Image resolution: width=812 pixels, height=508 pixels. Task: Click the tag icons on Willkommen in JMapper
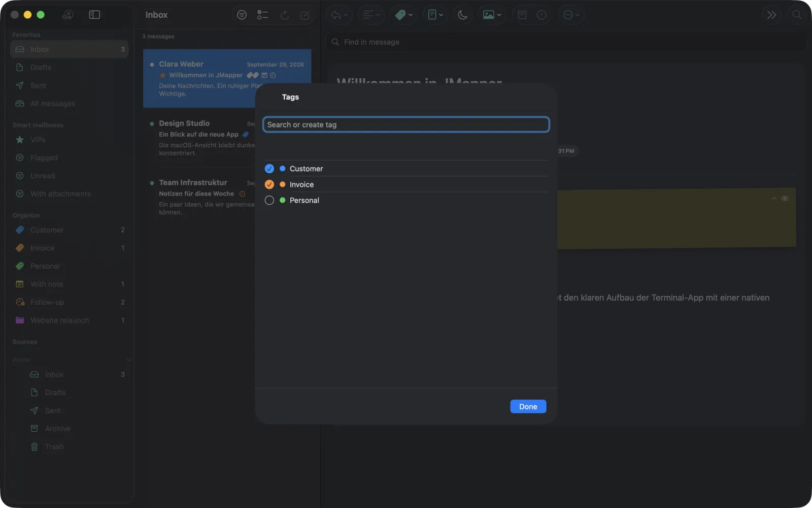point(253,75)
